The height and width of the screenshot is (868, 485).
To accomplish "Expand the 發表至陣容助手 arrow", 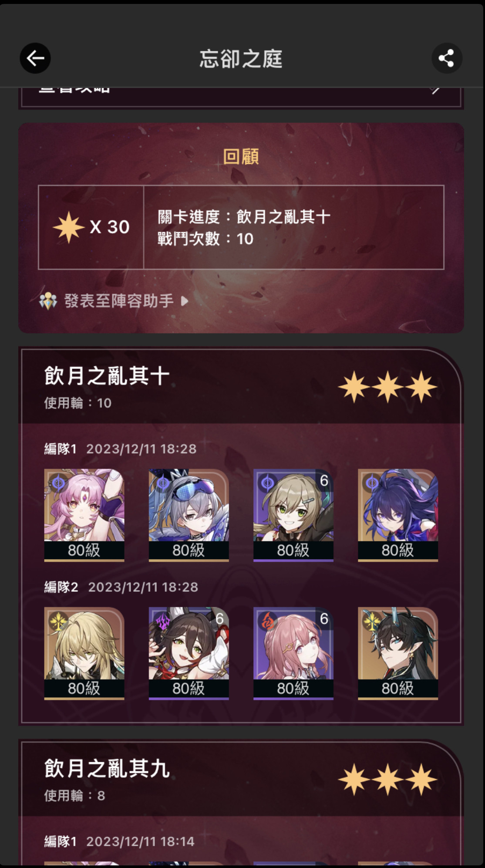I will pos(185,301).
